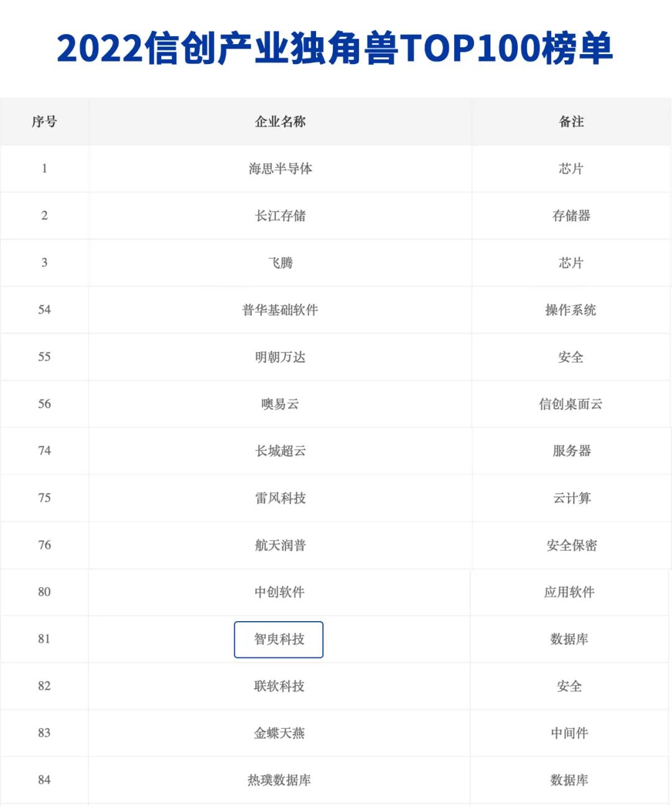Click the 安全保密 remark cell

point(571,545)
